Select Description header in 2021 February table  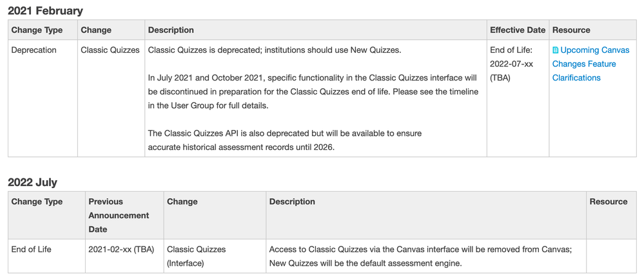(171, 30)
